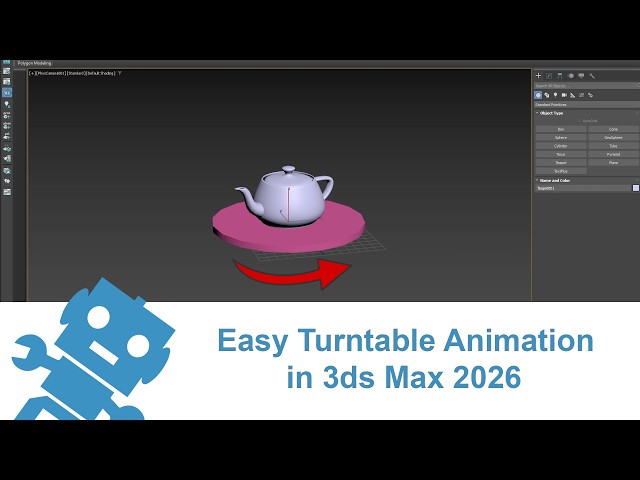Open the Create tab plus icon
The image size is (640, 480).
538,76
